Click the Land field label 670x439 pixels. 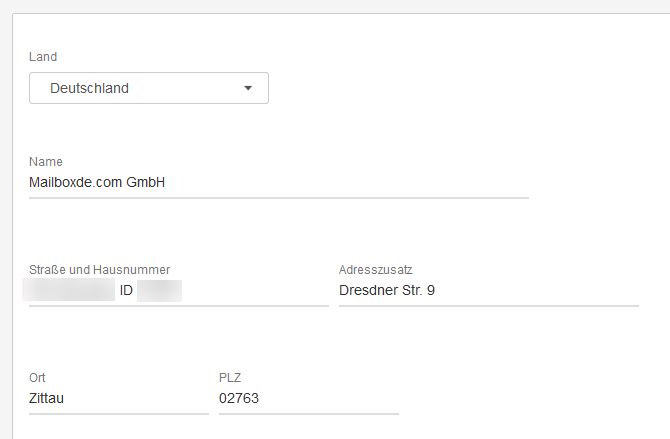[43, 57]
